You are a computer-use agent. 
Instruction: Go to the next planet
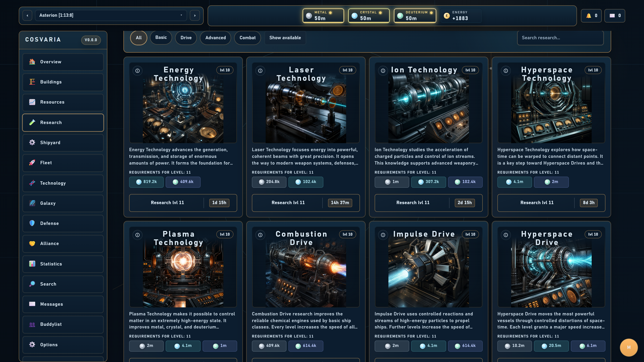195,15
